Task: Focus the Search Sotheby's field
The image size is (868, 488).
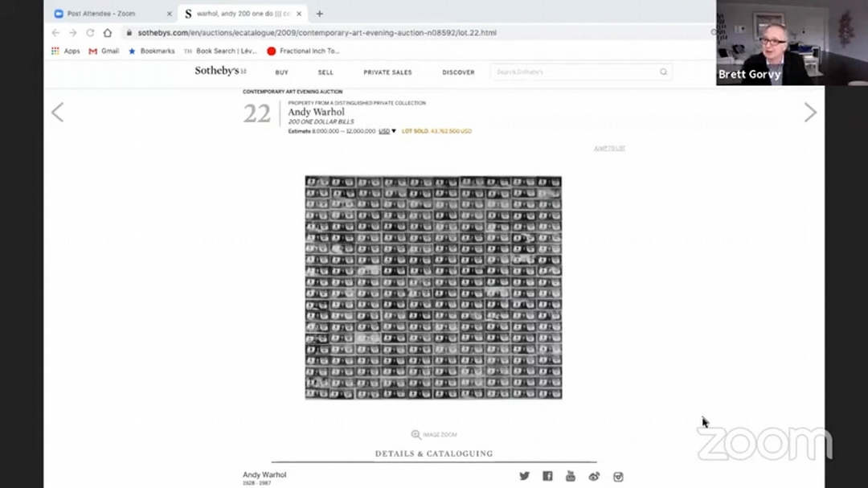Action: pos(581,72)
